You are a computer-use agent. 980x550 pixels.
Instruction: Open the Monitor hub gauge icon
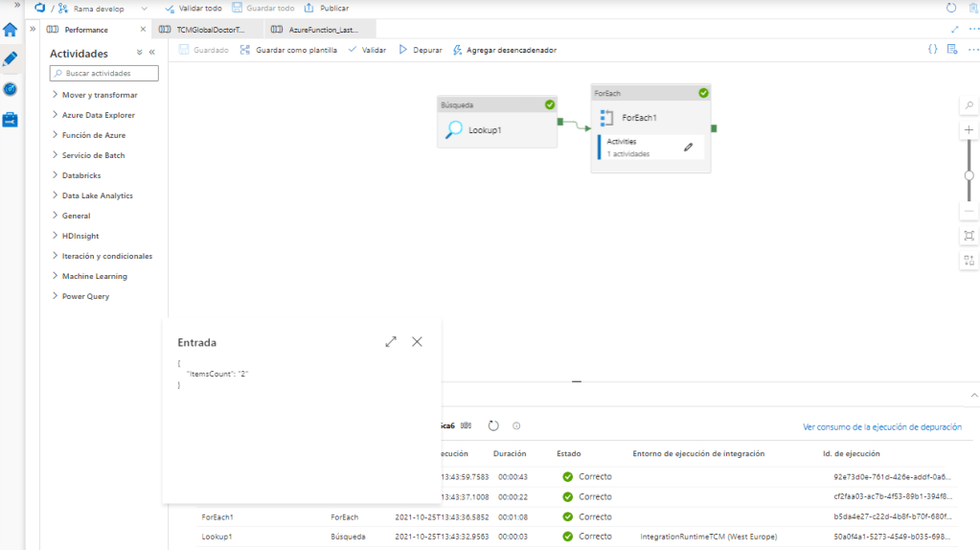[x=10, y=89]
